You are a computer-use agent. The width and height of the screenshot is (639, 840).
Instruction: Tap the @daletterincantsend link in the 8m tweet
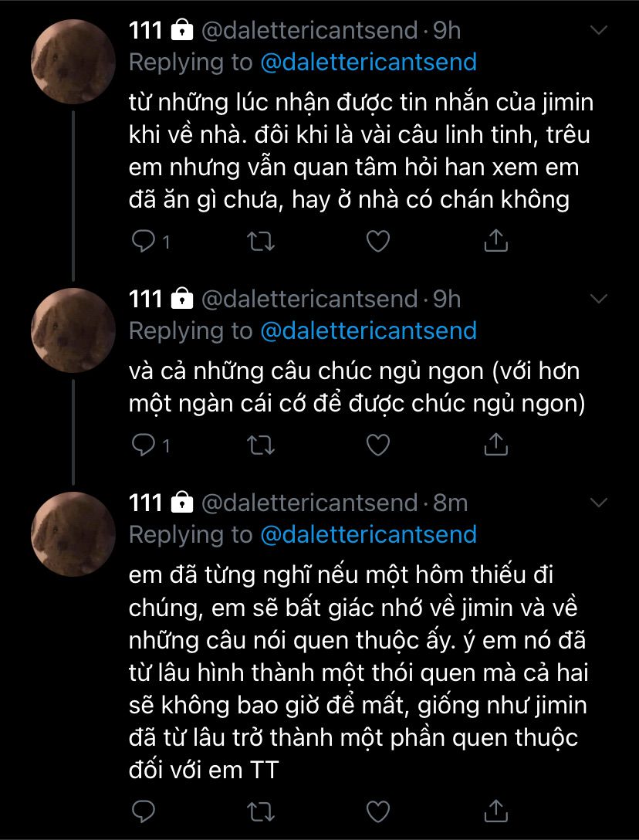(369, 534)
